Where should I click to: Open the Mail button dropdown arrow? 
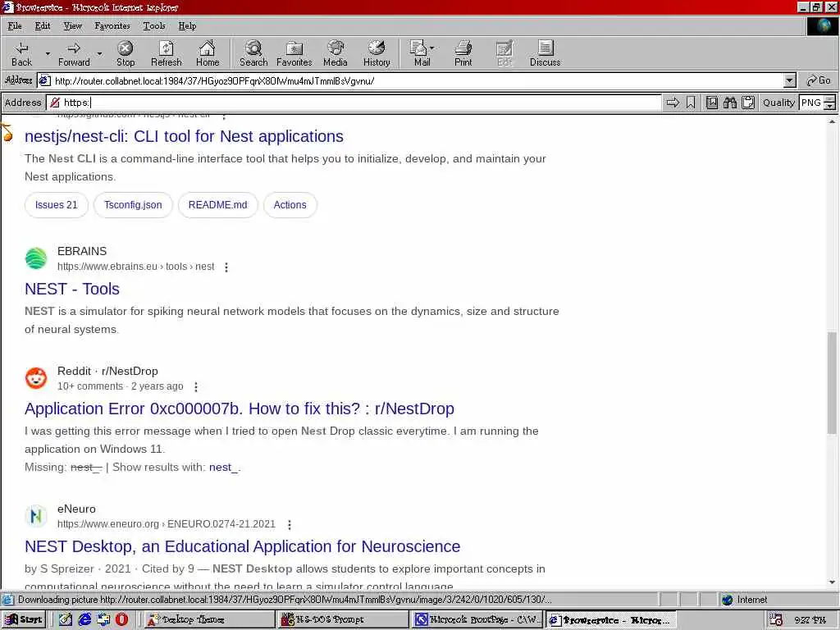(x=432, y=48)
